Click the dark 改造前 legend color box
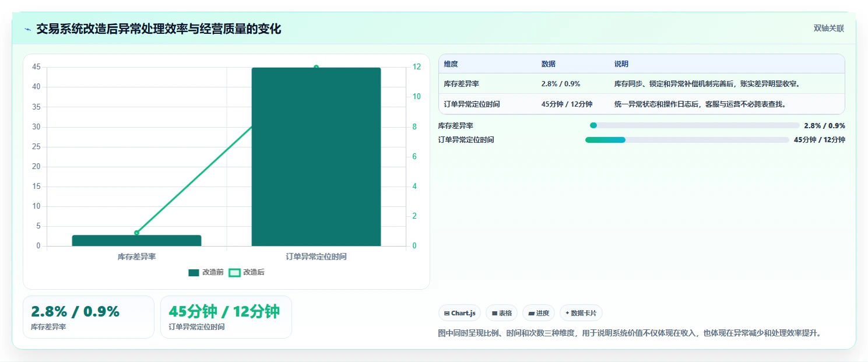 pos(194,272)
